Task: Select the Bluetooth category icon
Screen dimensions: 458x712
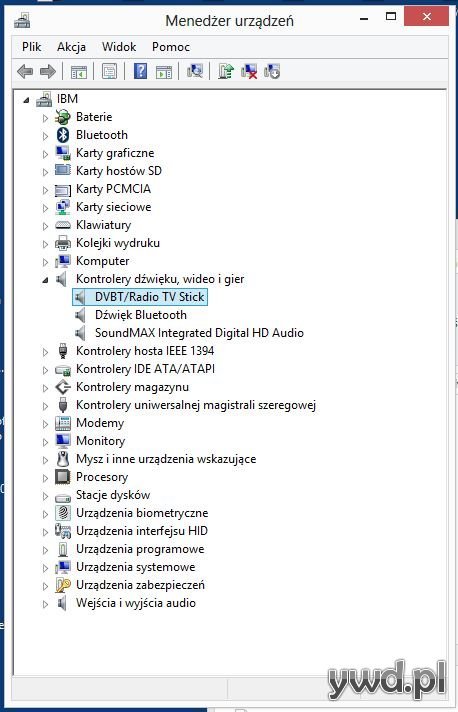Action: click(x=63, y=135)
